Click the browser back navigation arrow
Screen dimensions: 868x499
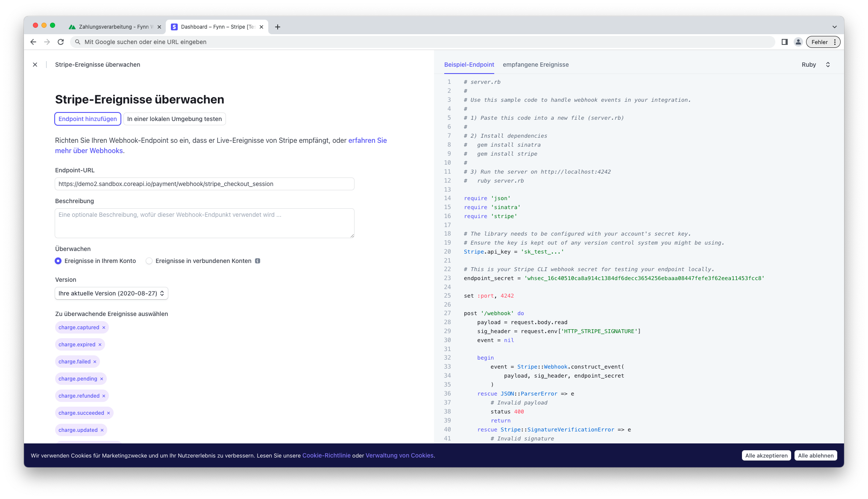click(x=34, y=42)
